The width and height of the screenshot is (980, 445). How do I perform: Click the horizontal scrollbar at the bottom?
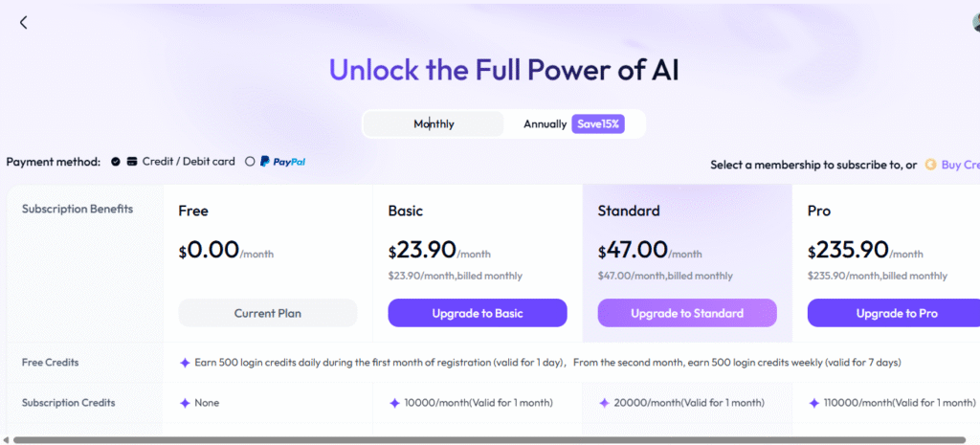489,440
